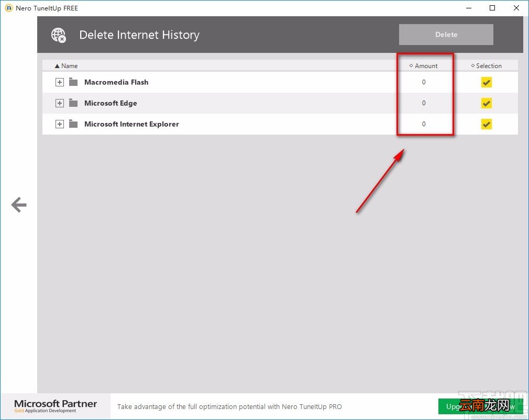This screenshot has height=420, width=529.
Task: Sort the list by the Name column
Action: click(66, 66)
